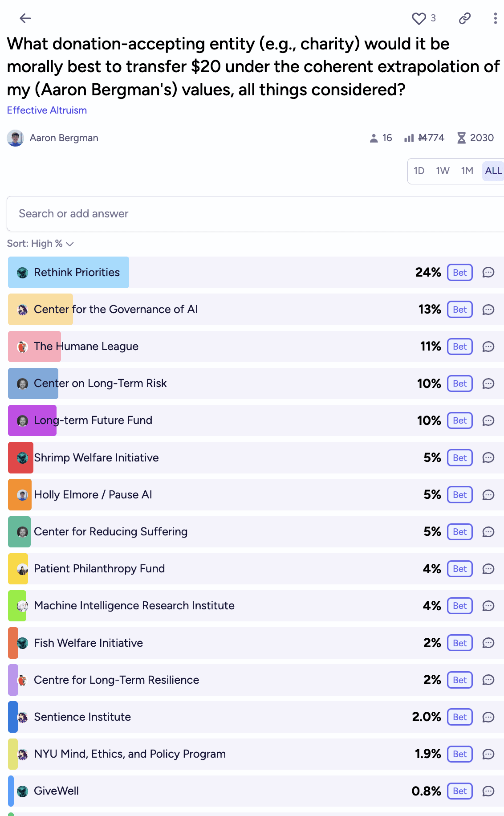504x816 pixels.
Task: Bet on NYU Mind, Ethics, and Policy Program
Action: click(460, 754)
